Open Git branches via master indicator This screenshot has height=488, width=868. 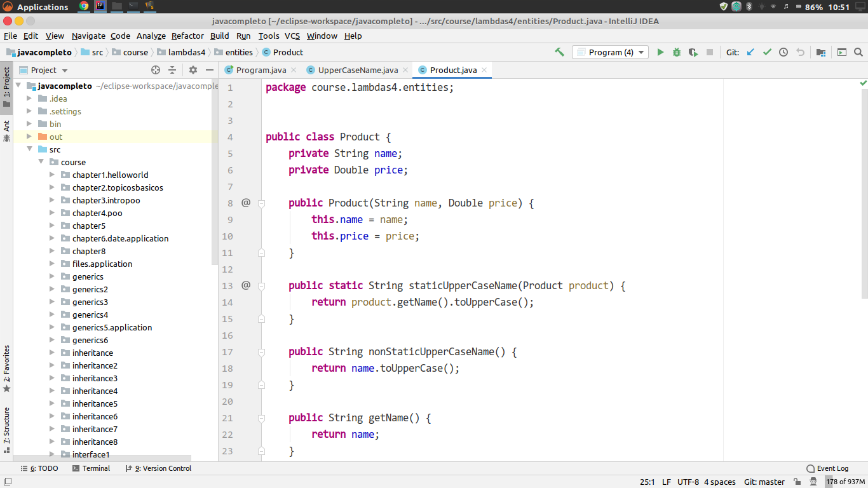pos(764,482)
